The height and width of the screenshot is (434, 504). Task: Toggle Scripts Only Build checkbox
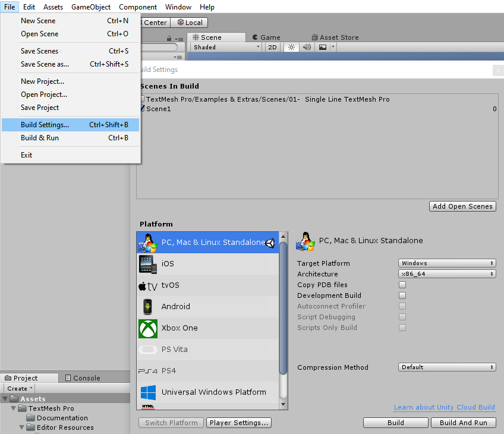click(x=402, y=328)
